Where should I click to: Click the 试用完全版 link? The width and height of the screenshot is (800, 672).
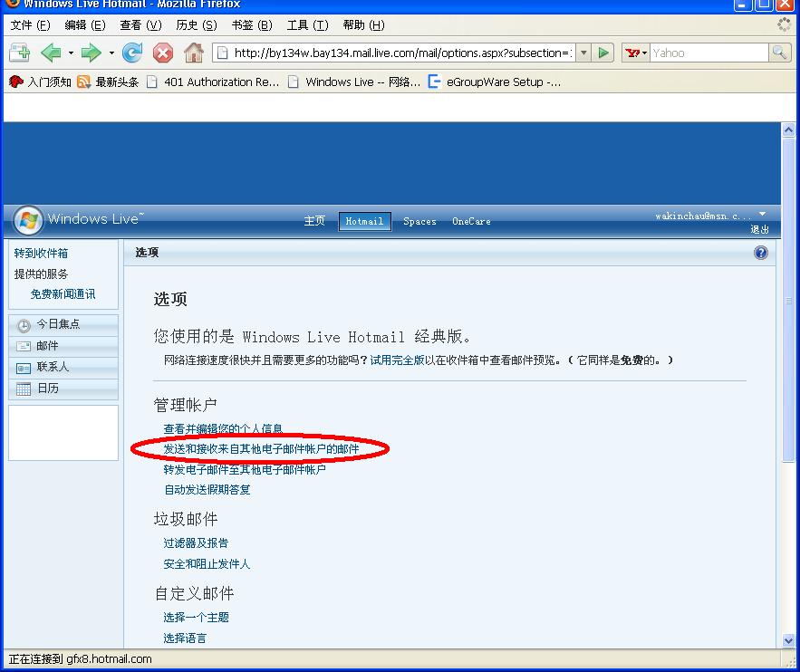click(x=397, y=360)
